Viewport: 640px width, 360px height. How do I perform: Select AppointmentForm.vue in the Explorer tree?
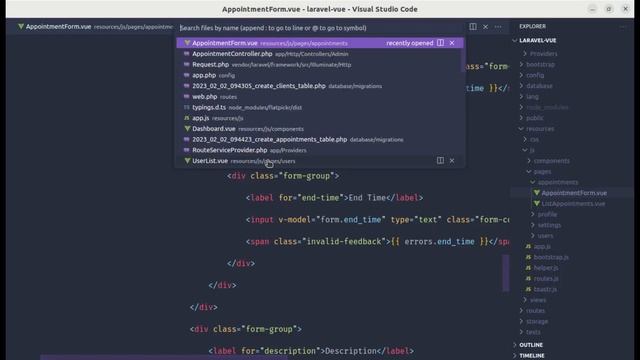(573, 193)
